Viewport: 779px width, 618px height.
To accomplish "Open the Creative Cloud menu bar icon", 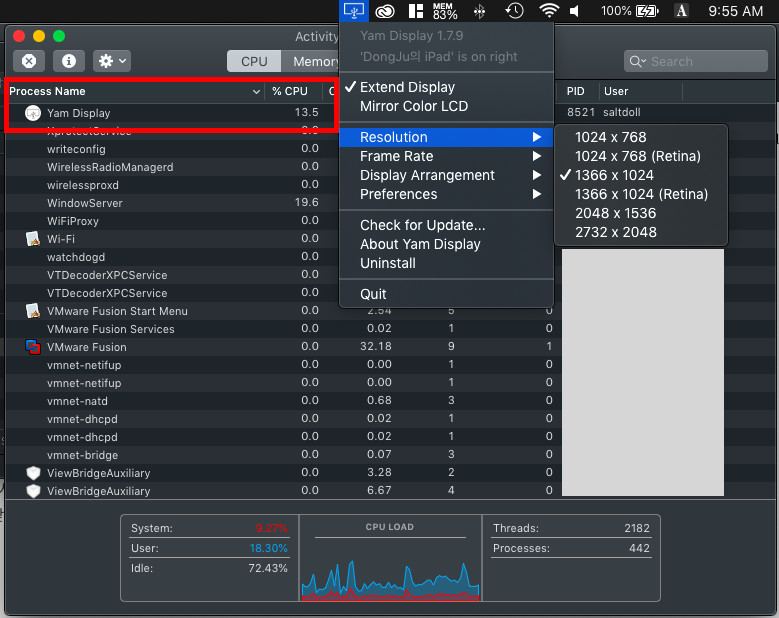I will coord(385,11).
